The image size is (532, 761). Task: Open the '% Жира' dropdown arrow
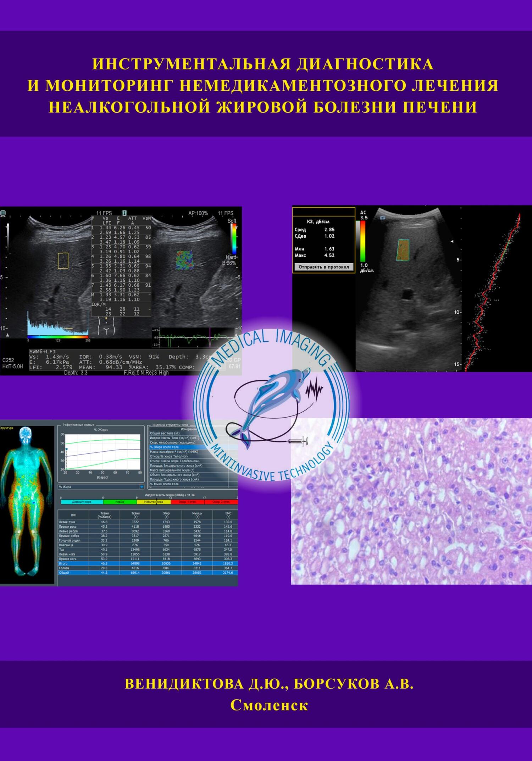142,487
